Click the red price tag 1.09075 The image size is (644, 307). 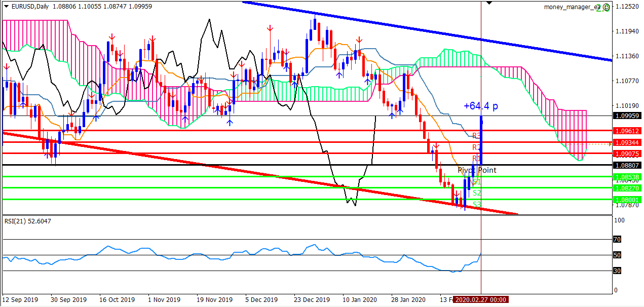(x=627, y=153)
